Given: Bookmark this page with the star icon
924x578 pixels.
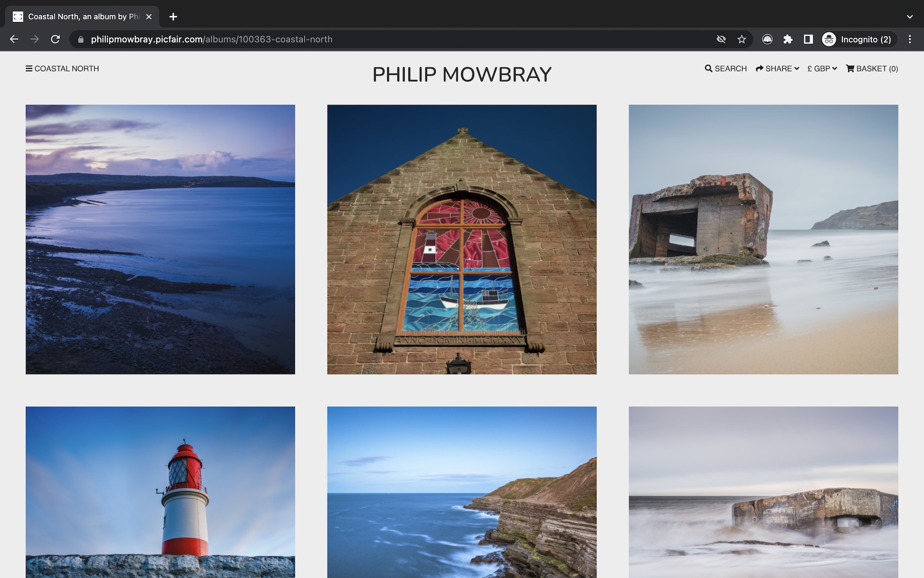Looking at the screenshot, I should tap(742, 39).
